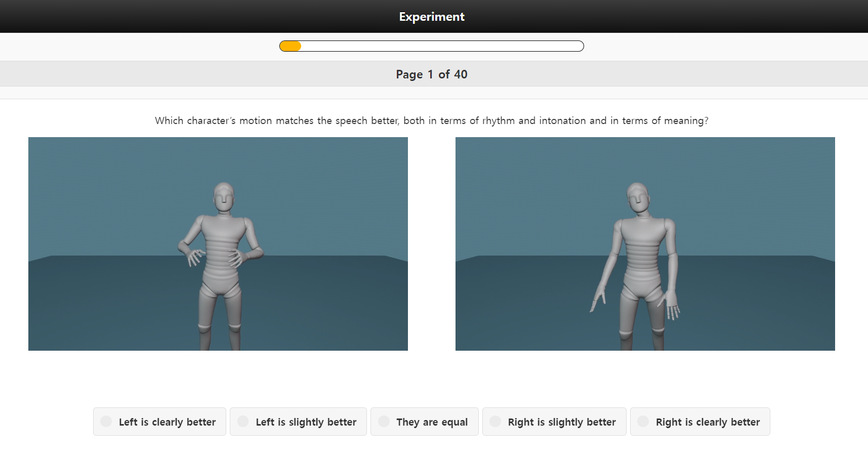The height and width of the screenshot is (460, 868).
Task: Choose the "Right is clearly better" option
Action: coord(700,422)
